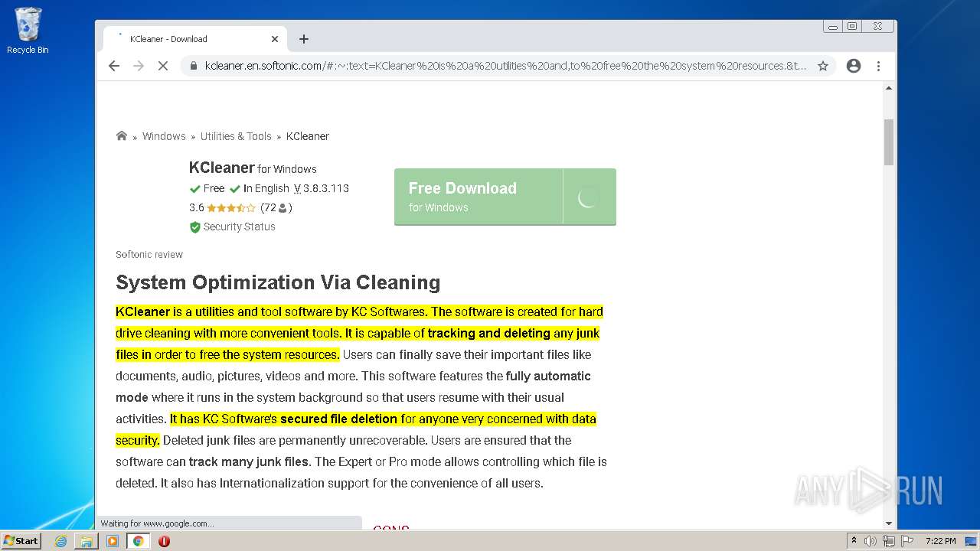
Task: Open the media player taskbar icon
Action: point(113,541)
